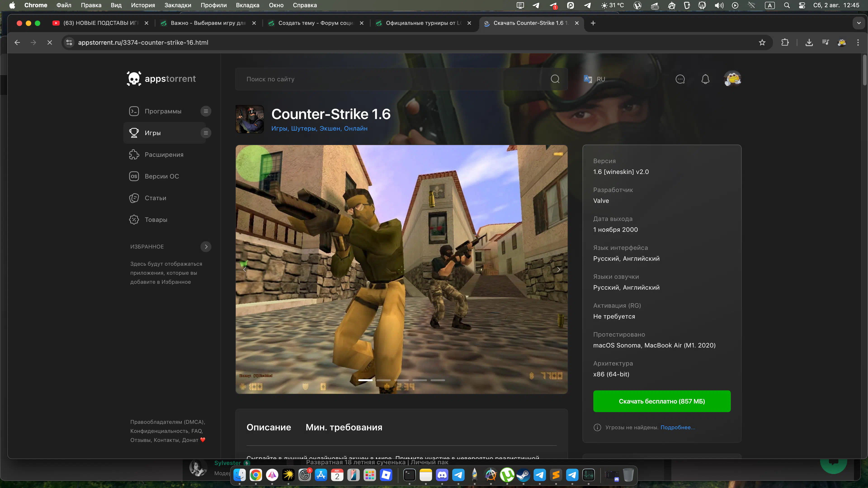Click the threats info circle icon
868x488 pixels.
click(x=597, y=427)
